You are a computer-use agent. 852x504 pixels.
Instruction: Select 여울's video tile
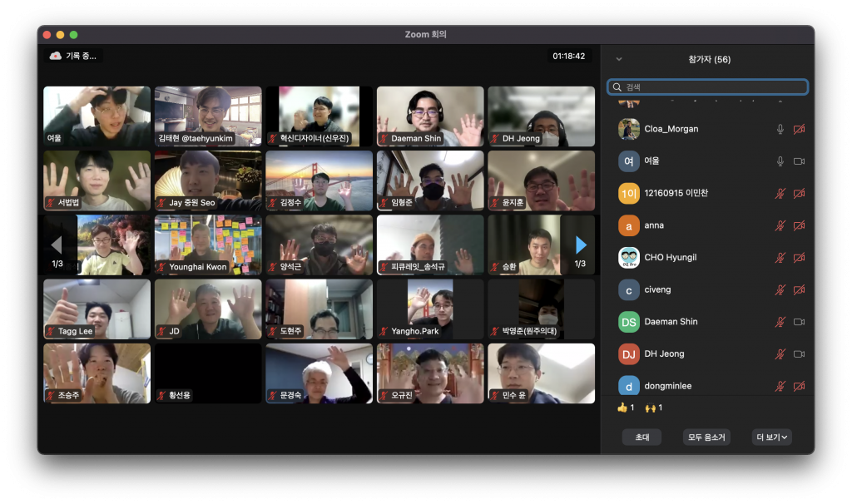pyautogui.click(x=97, y=116)
